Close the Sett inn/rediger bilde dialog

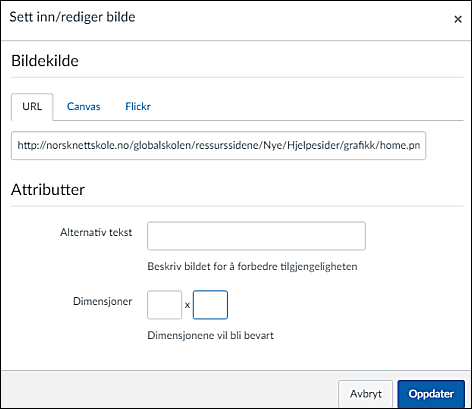[458, 19]
